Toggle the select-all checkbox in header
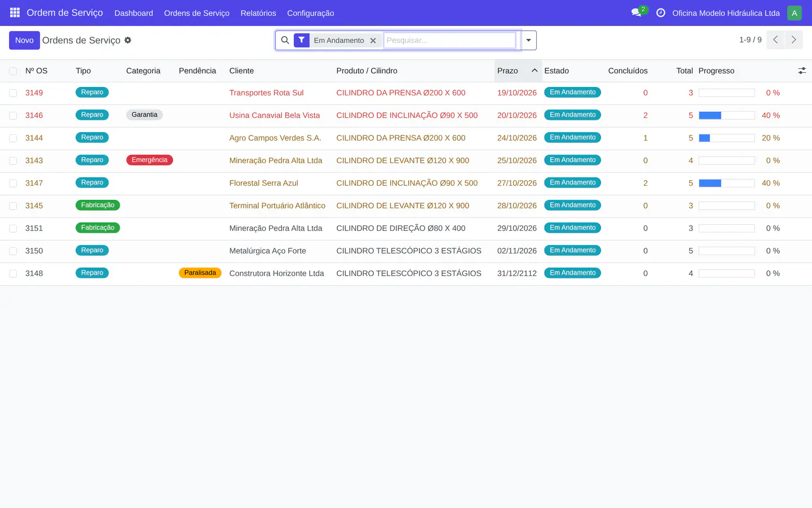The height and width of the screenshot is (508, 812). (x=13, y=71)
